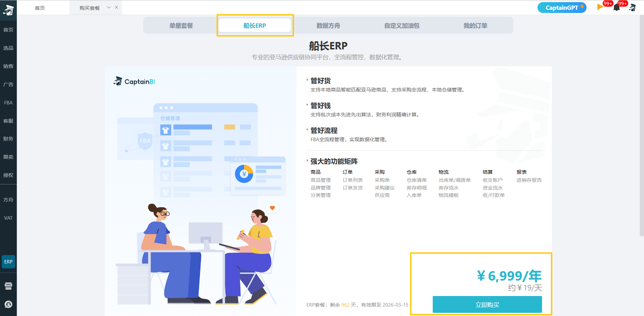Open the notification bell icon
The image size is (644, 316).
click(617, 8)
